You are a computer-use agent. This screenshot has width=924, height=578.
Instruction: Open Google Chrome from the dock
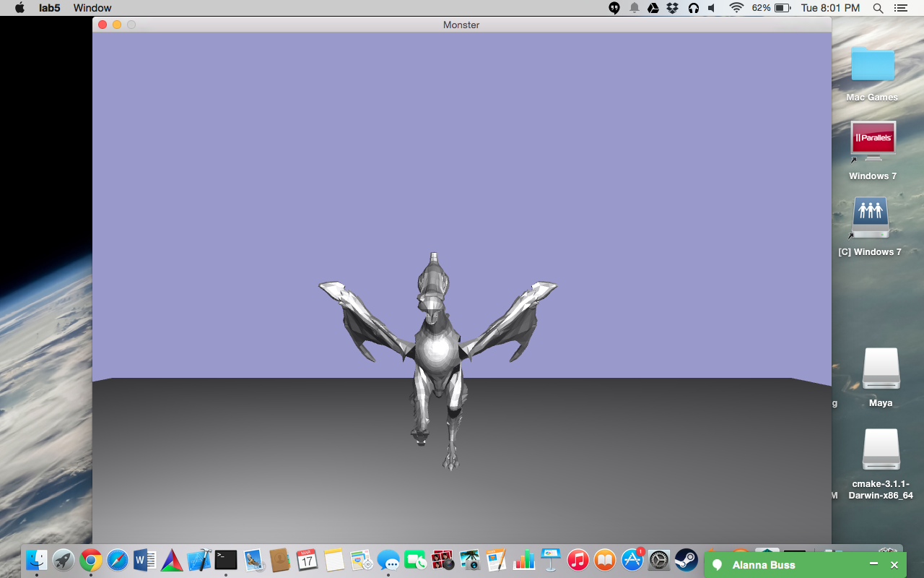90,560
